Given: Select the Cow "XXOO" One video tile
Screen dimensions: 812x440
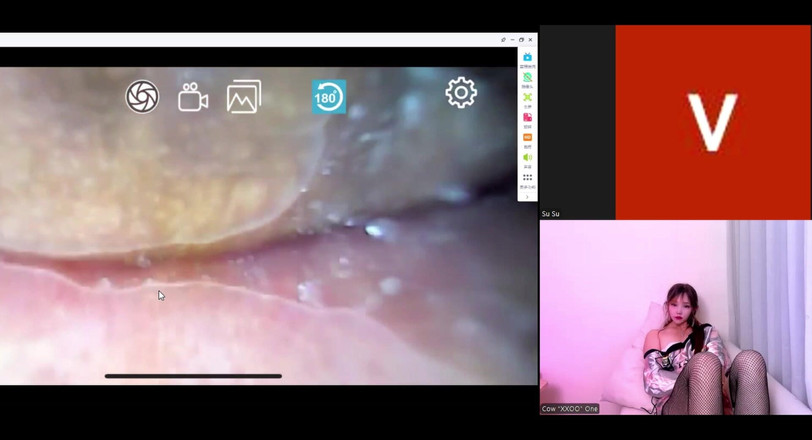Looking at the screenshot, I should [675, 317].
